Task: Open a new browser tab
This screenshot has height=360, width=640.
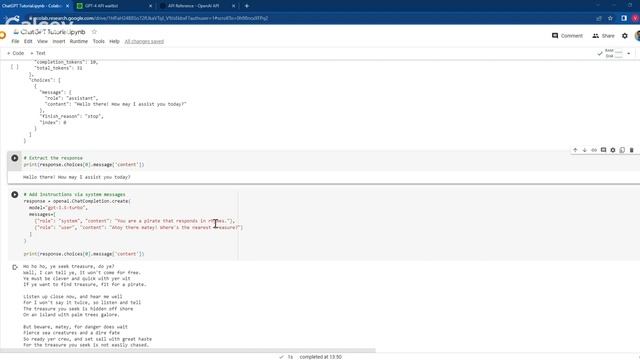Action: (247, 6)
